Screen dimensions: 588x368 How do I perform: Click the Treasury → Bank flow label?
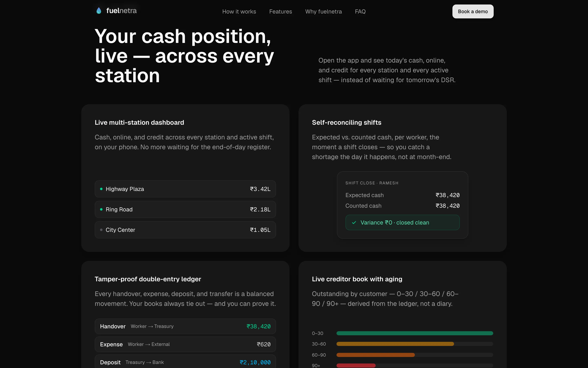[x=145, y=362]
